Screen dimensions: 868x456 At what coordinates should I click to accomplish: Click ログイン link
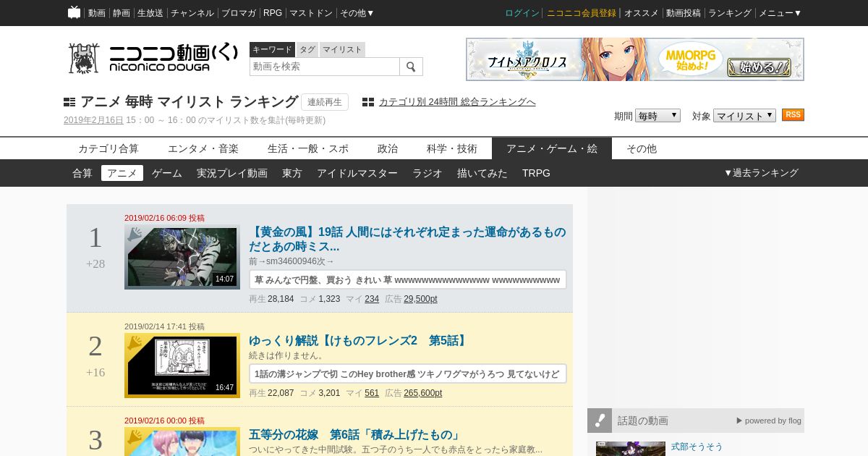tap(522, 13)
